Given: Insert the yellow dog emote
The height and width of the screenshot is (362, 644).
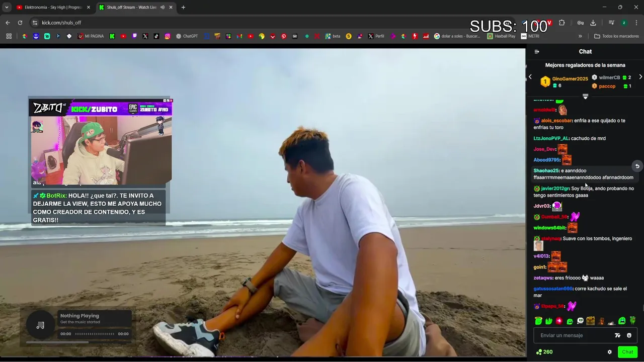Looking at the screenshot, I should pyautogui.click(x=591, y=321).
